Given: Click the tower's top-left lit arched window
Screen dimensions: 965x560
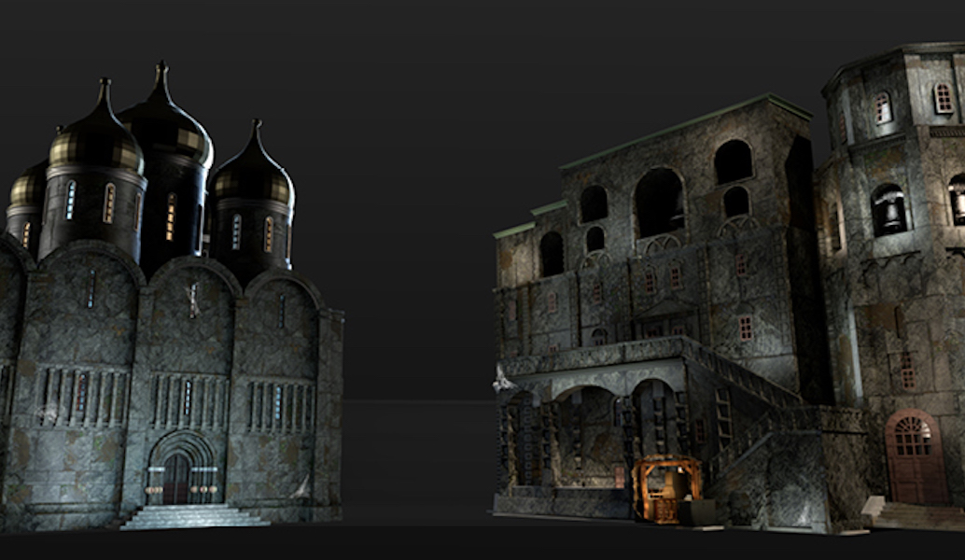Looking at the screenshot, I should coord(882,109).
